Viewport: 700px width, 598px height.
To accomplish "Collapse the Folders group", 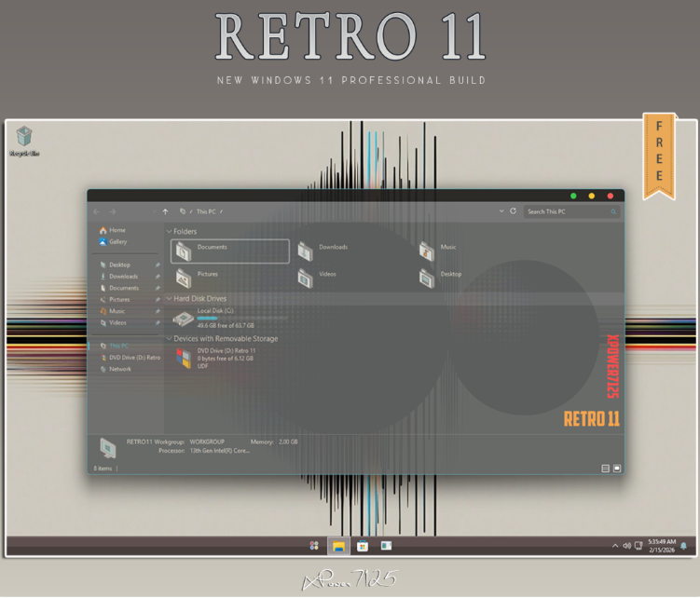I will click(x=170, y=231).
